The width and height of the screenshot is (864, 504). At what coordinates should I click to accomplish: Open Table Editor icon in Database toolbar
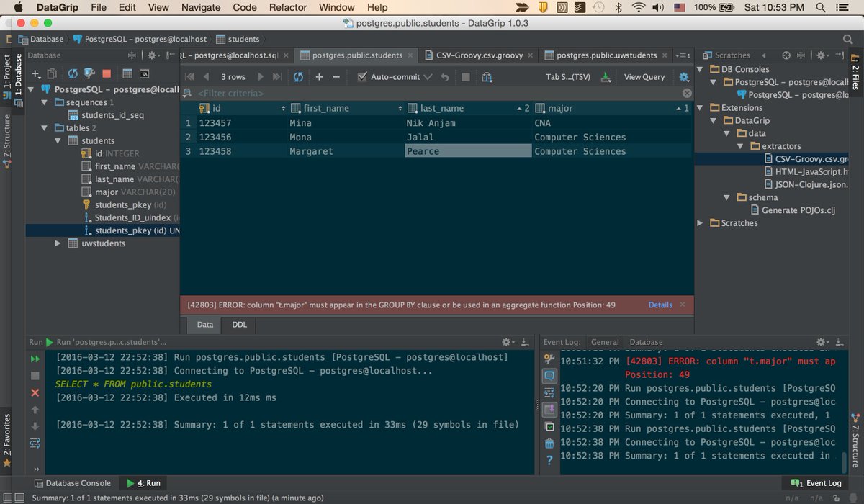click(127, 73)
